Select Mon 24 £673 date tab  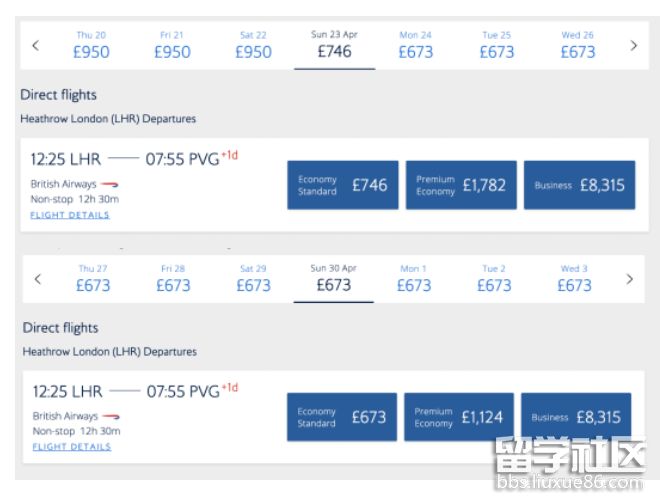(x=415, y=45)
